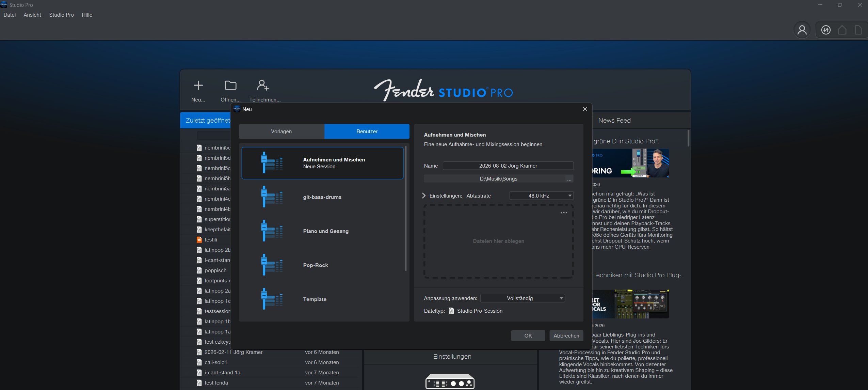Viewport: 868px width, 390px height.
Task: Click the Abbrechen button
Action: click(566, 336)
